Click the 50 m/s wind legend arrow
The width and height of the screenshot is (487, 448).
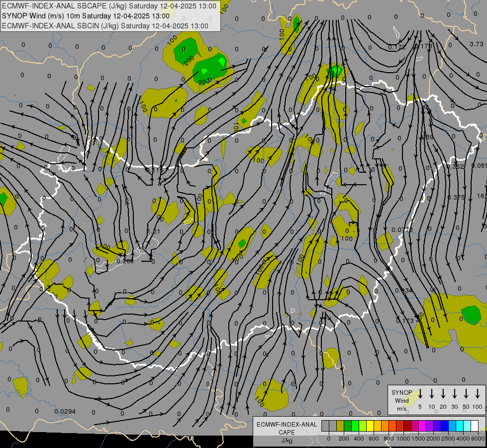[466, 394]
